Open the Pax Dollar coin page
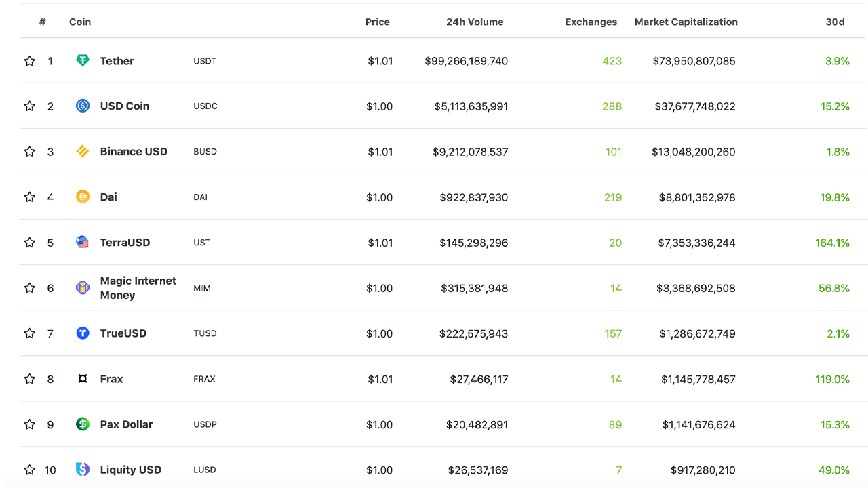The height and width of the screenshot is (488, 868). (x=127, y=424)
